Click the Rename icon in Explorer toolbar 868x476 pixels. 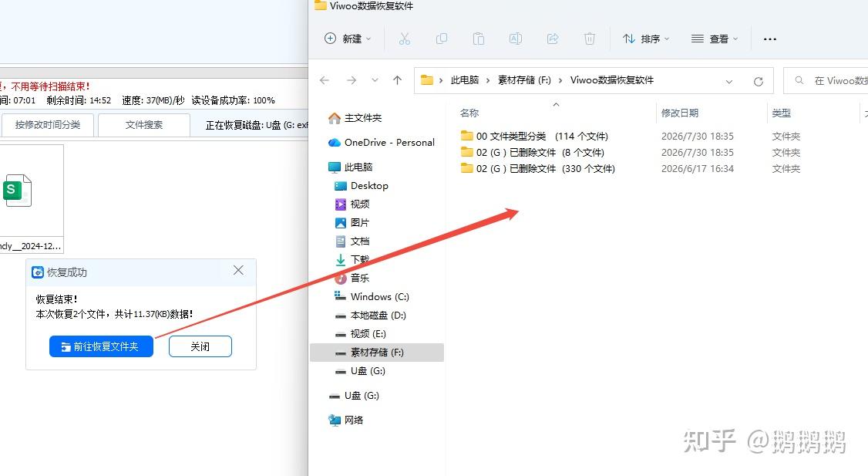[x=516, y=39]
